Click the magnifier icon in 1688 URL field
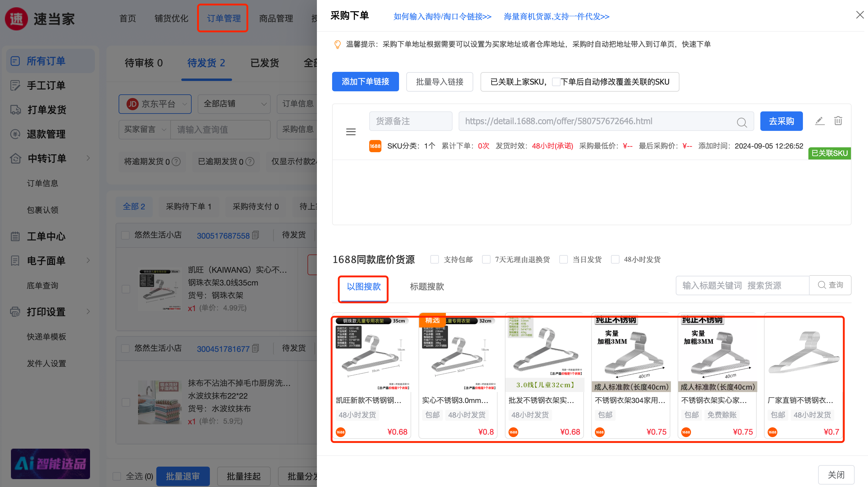 point(742,122)
